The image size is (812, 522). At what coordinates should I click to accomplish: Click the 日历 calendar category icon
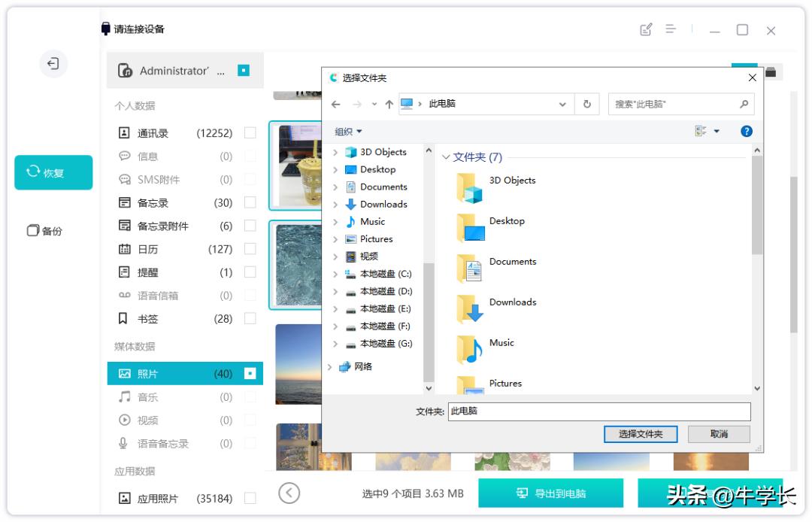click(x=126, y=248)
